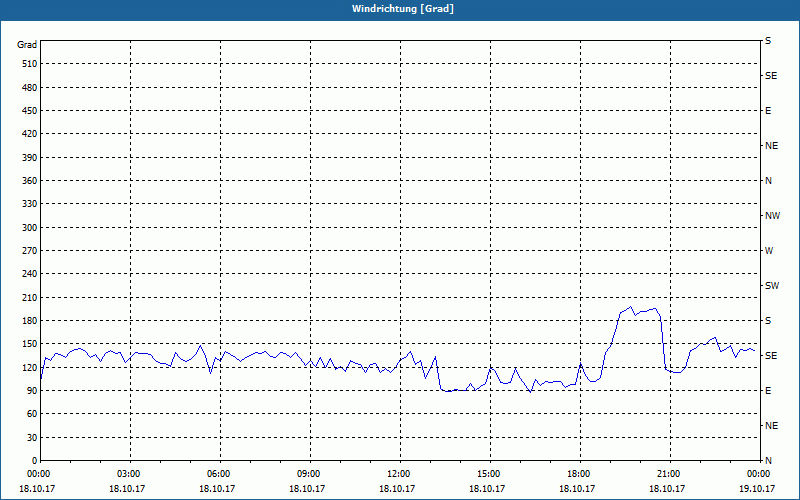Click the 21:00 time label
800x500 pixels.
[x=670, y=473]
